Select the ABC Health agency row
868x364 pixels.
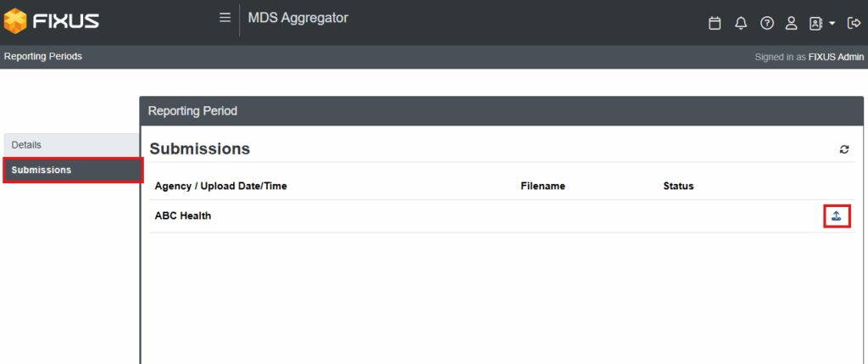[x=502, y=216]
